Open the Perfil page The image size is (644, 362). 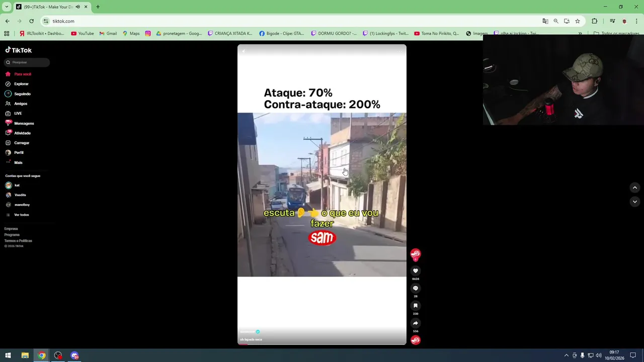point(15,152)
